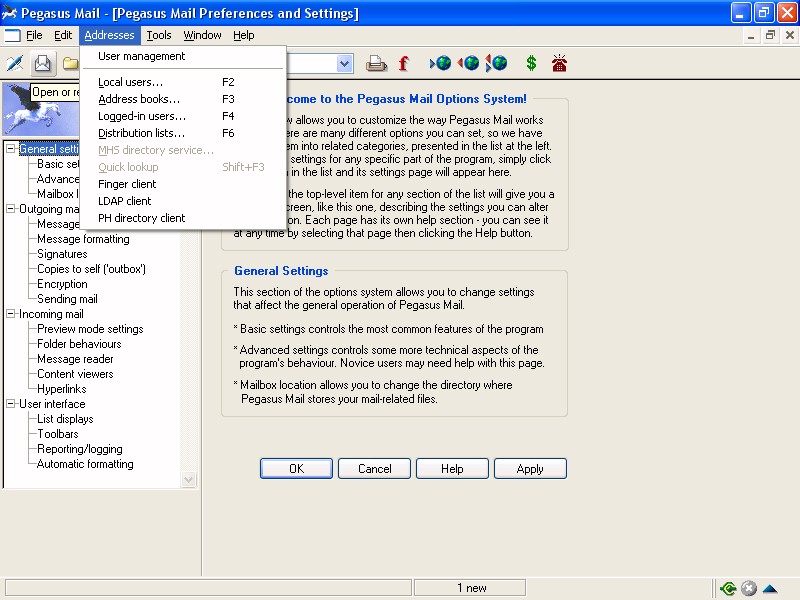Open the Edit menu
The height and width of the screenshot is (600, 800).
pos(63,35)
